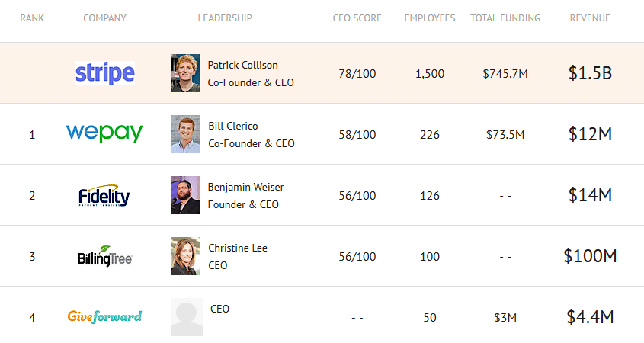Click Patrick Collison's profile photo
The height and width of the screenshot is (343, 644).
click(x=185, y=73)
